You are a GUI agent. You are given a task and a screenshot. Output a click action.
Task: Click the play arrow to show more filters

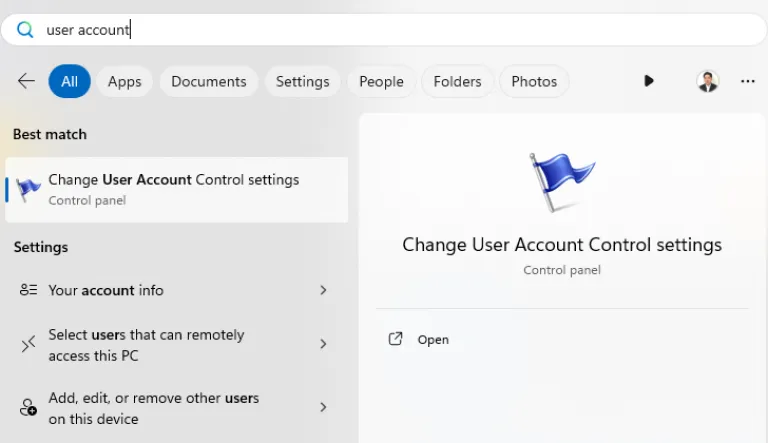coord(649,82)
